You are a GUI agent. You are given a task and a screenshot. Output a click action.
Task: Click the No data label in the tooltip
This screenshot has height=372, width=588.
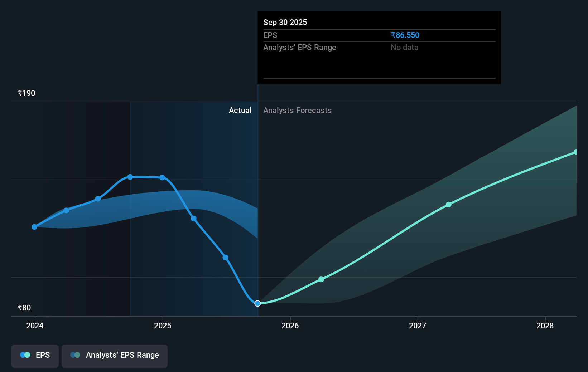tap(404, 47)
